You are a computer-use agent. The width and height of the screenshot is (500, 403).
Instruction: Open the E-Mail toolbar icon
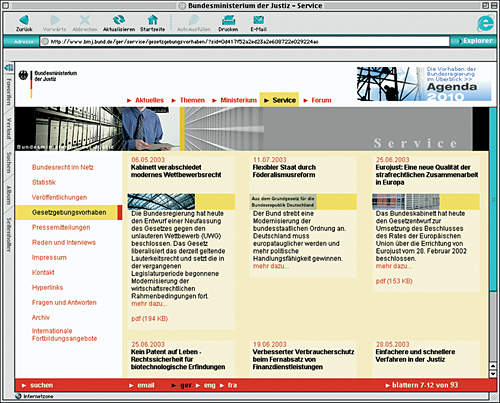(258, 20)
